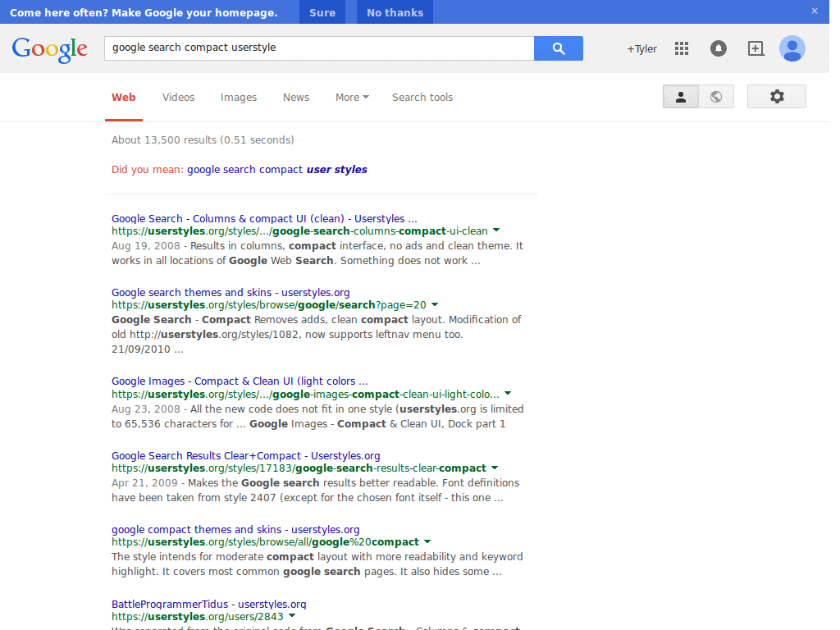Expand options arrow for google-images-compact result URL
The width and height of the screenshot is (840, 630).
tap(508, 394)
